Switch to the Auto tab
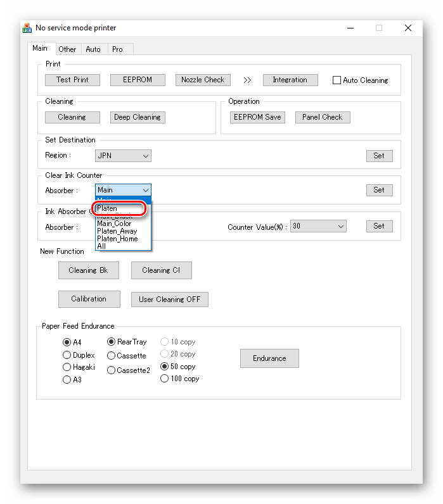 click(93, 49)
